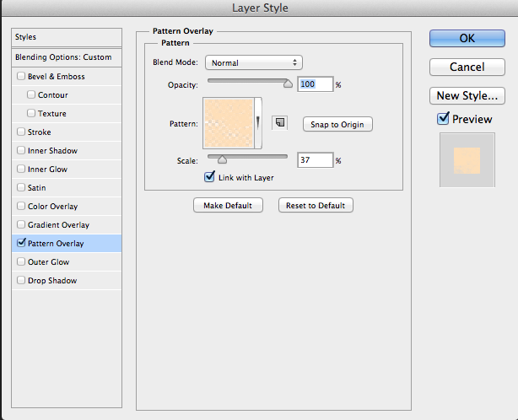Screen dimensions: 518x420
Task: Open the Blend Mode Normal dropdown
Action: (254, 62)
